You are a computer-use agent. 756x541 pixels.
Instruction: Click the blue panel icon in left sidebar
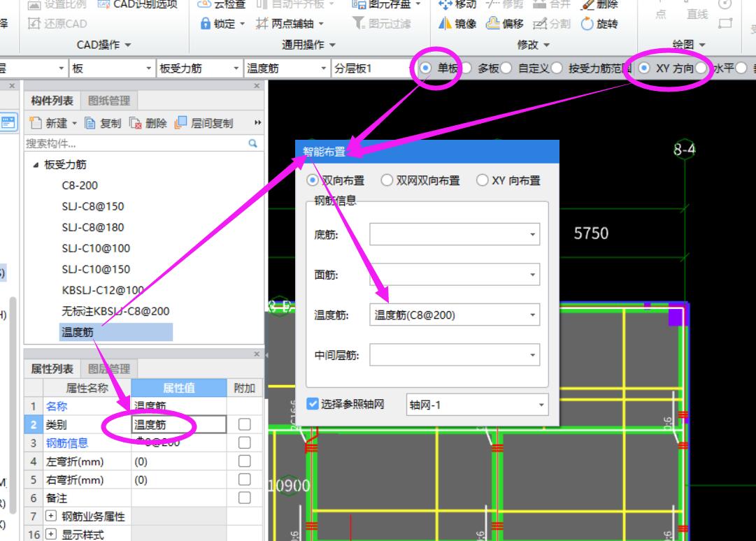click(x=8, y=122)
